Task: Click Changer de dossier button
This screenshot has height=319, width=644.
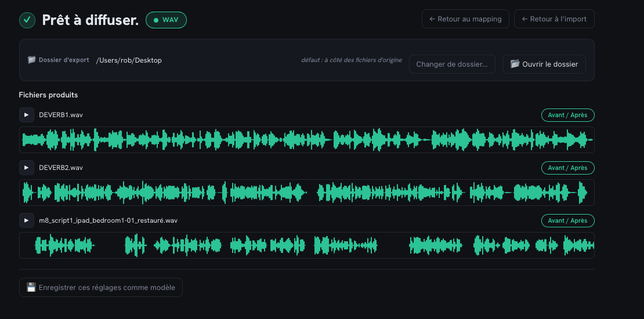Action: pos(452,64)
